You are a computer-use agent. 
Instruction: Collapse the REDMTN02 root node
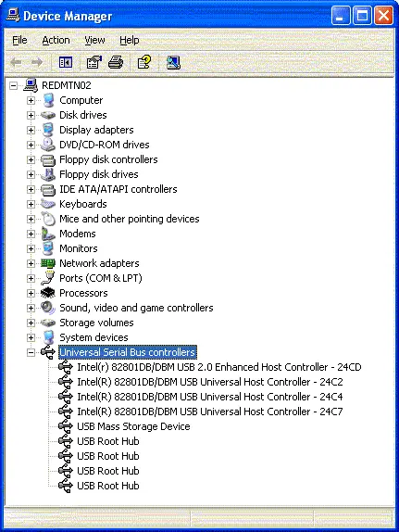pyautogui.click(x=13, y=85)
